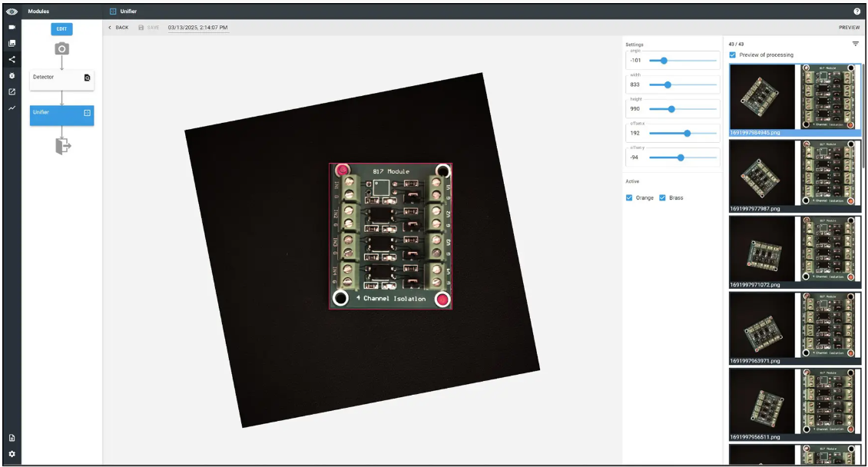This screenshot has height=467, width=868.
Task: Click the camera input node in pipeline
Action: (61, 48)
